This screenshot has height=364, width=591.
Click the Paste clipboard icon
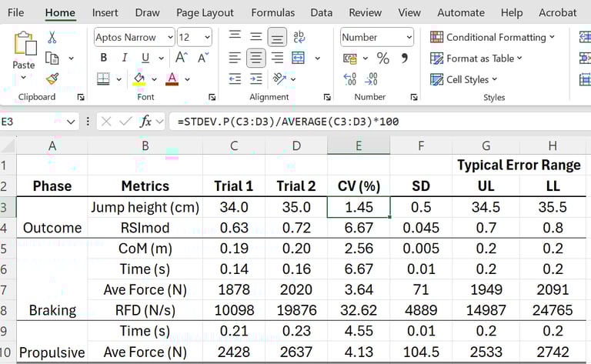[x=24, y=46]
